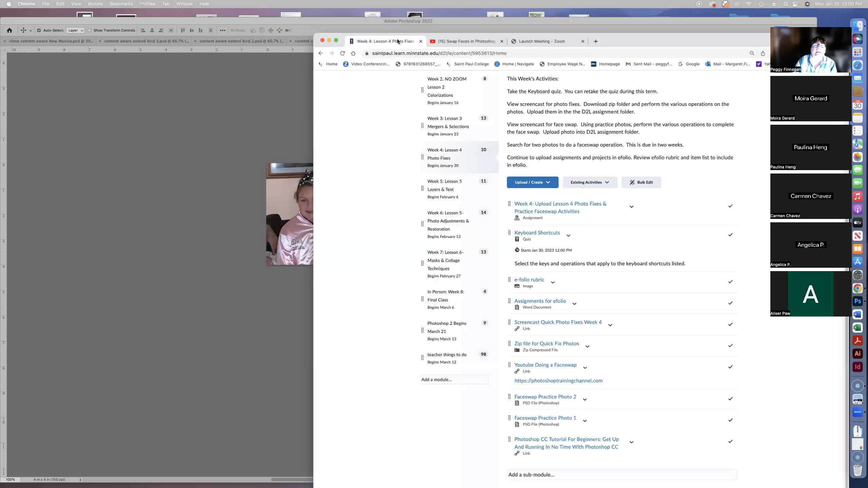Select the align left edges icon
This screenshot has width=868, height=488.
[143, 30]
